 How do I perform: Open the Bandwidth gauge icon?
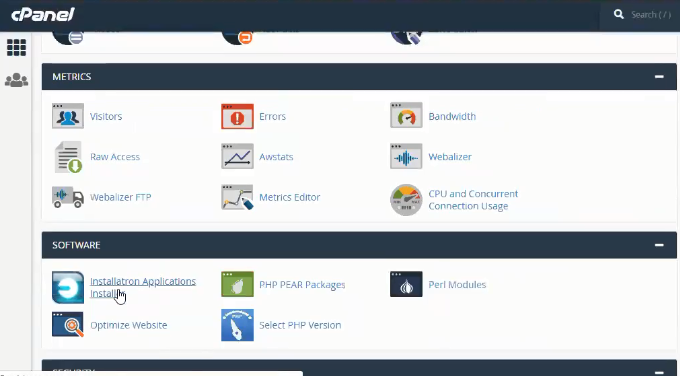coord(406,115)
